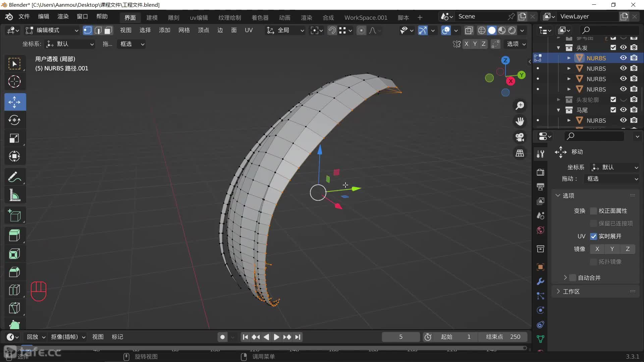Expand the 头发轮廓 collection
644x362 pixels.
[558, 100]
